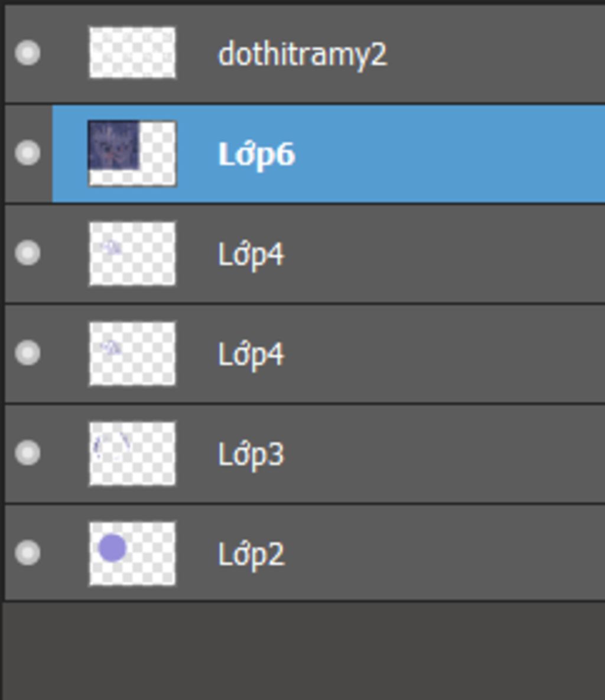The height and width of the screenshot is (700, 605).
Task: Hide the dothitramy2 layer via its visibility dot
Action: 28,53
